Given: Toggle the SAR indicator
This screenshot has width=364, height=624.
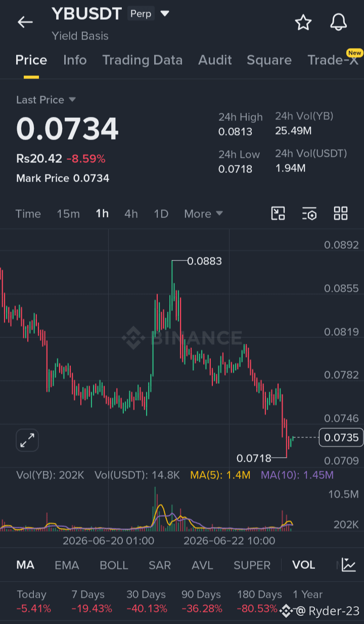Looking at the screenshot, I should click(160, 565).
